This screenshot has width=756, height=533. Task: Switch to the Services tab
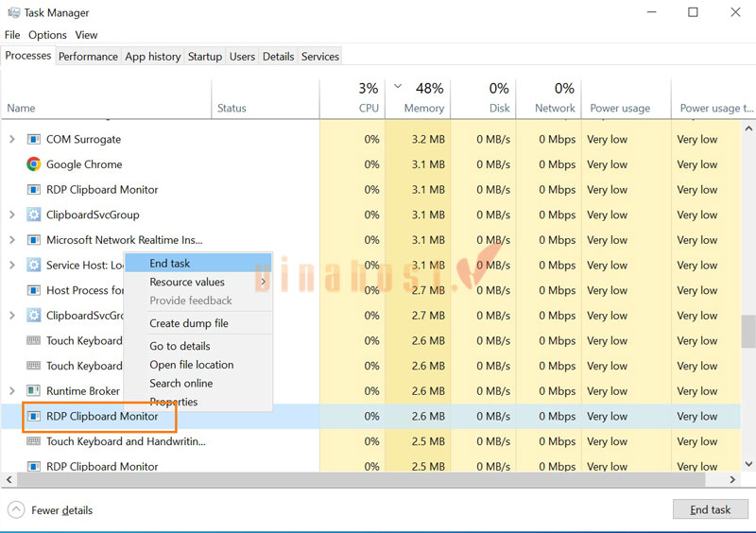320,57
